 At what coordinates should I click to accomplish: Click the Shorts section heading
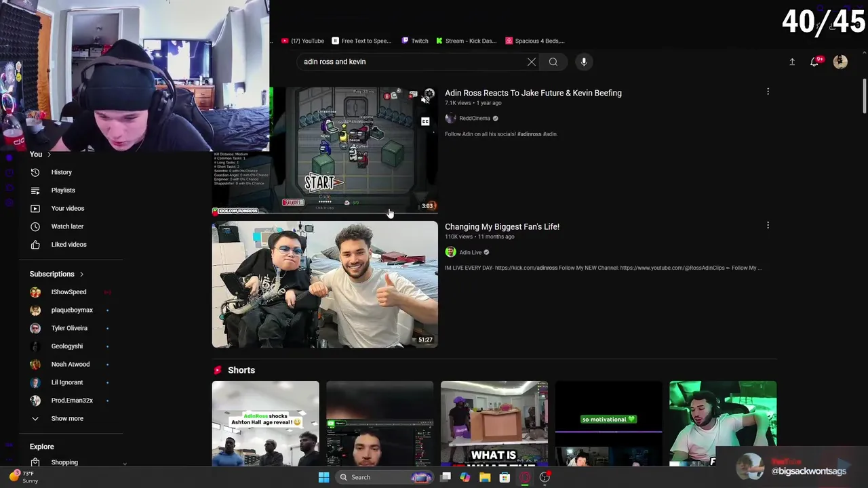coord(241,370)
